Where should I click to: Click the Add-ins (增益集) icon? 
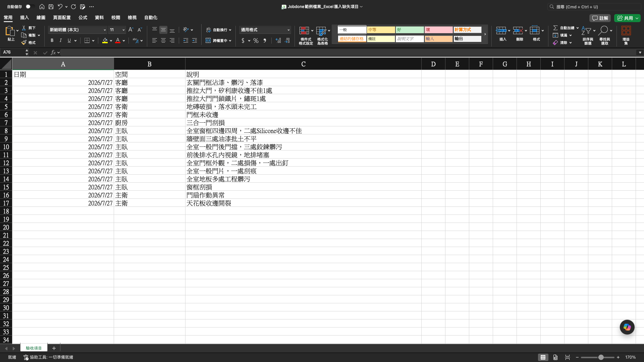626,31
